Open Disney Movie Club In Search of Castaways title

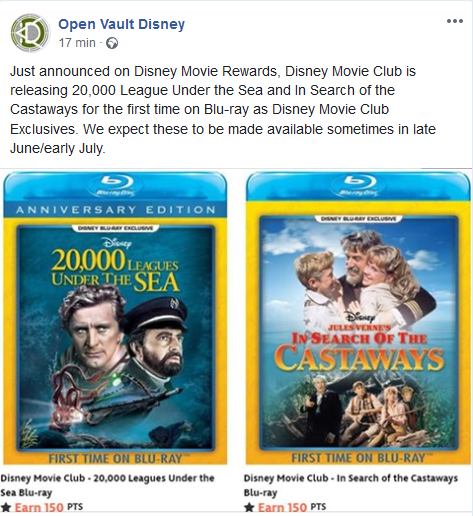[351, 485]
